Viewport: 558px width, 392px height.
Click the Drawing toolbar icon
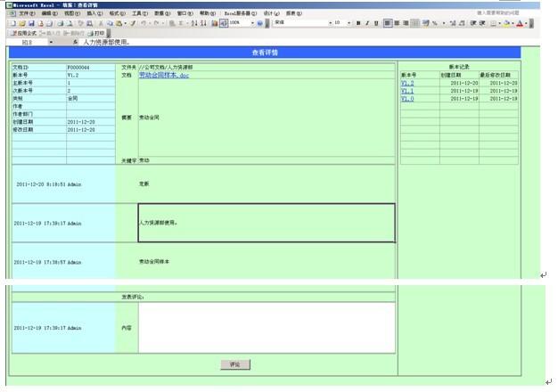pyautogui.click(x=224, y=23)
